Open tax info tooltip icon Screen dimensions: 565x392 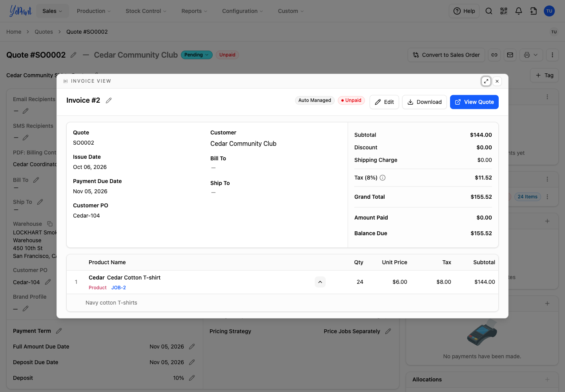pos(383,178)
